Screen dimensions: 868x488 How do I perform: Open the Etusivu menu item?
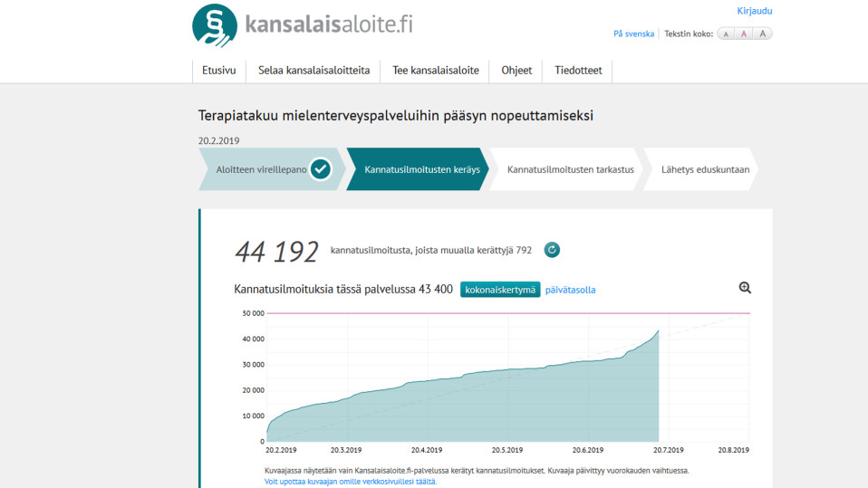point(218,71)
